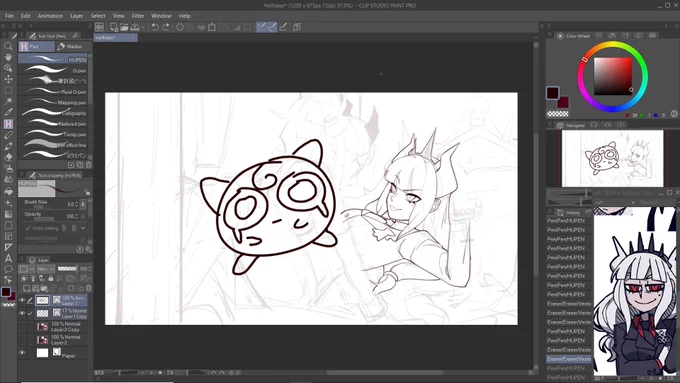Click the Brush Size dynamics settings button
Image resolution: width=680 pixels, height=383 pixels.
click(x=83, y=204)
